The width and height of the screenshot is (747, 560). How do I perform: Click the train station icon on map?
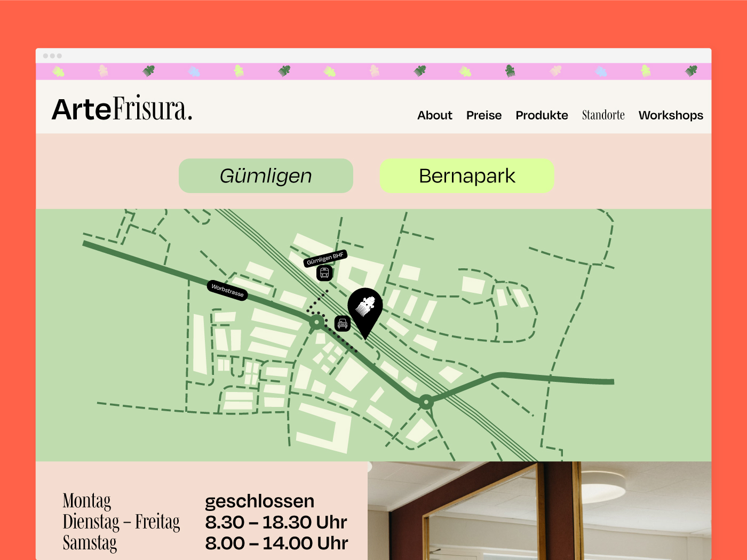(x=324, y=273)
